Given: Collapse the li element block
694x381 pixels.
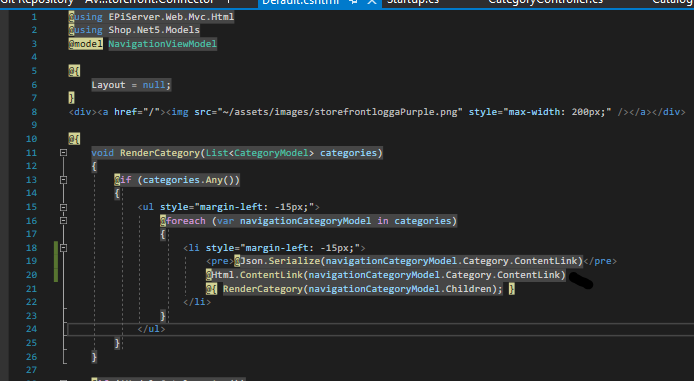Looking at the screenshot, I should [63, 248].
